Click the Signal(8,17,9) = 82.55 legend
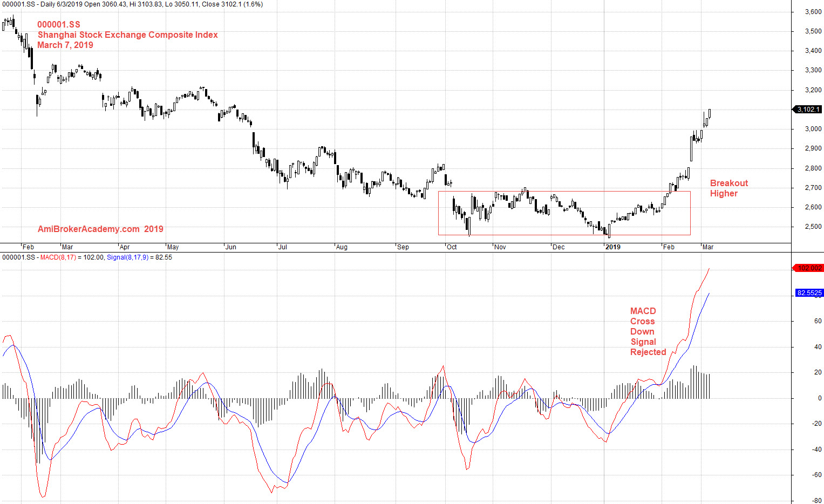824x504 pixels. click(139, 257)
